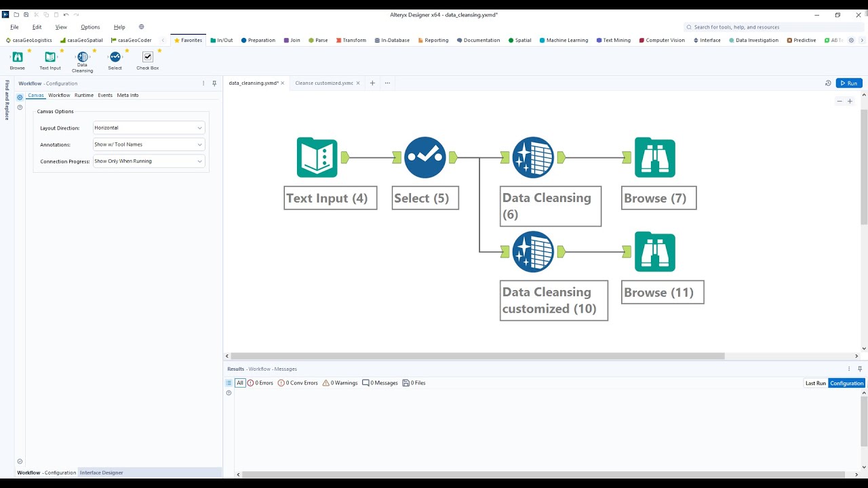This screenshot has height=488, width=868.
Task: Unfavorite Browse tool using its star
Action: point(29,50)
